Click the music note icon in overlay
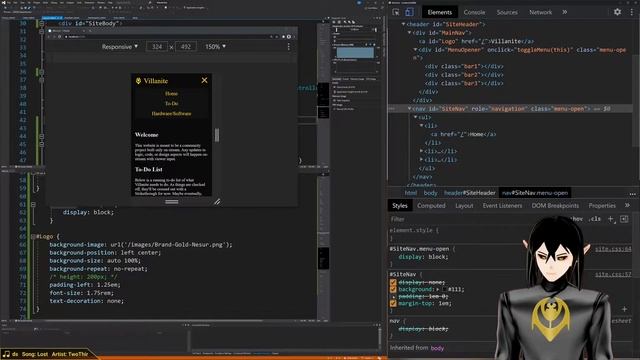Screen dimensions: 640x360 click(6, 354)
